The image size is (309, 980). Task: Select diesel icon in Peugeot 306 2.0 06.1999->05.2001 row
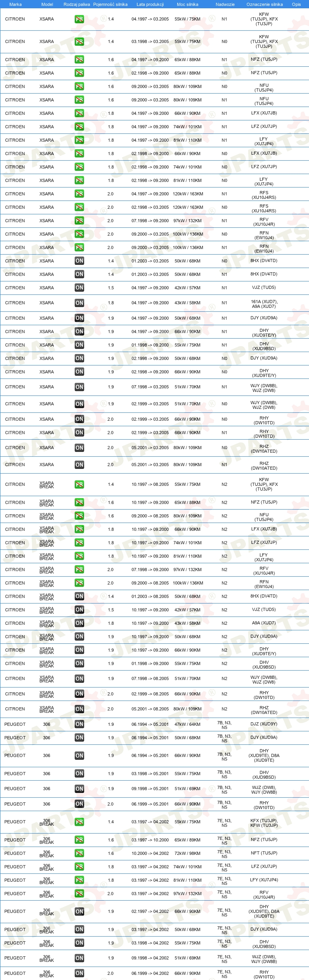79,804
